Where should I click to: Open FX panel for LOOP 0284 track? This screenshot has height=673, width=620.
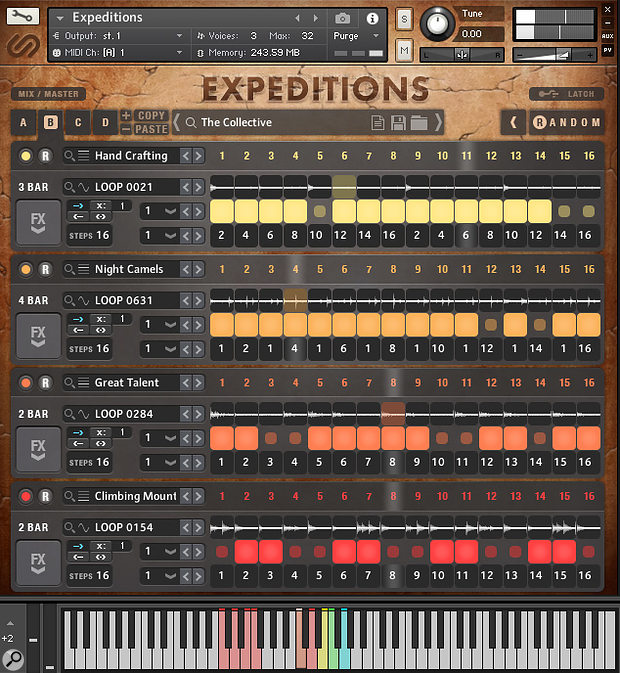click(38, 449)
